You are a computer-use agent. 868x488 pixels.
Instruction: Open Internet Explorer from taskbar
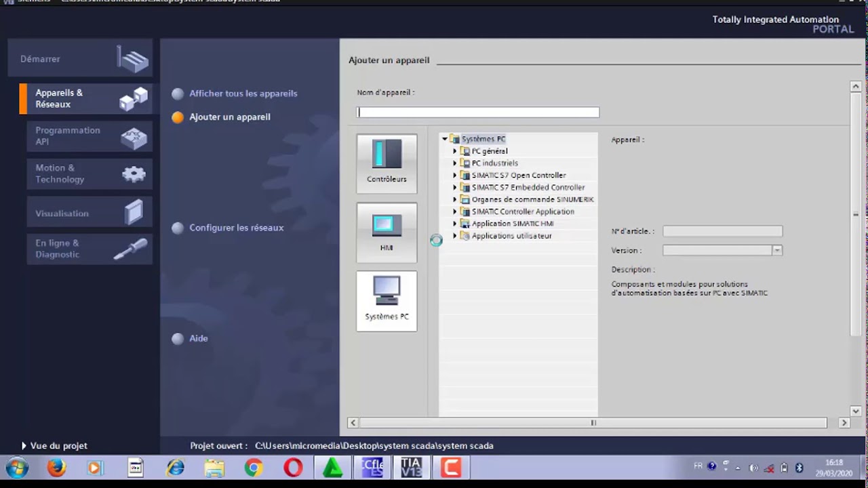pos(175,468)
